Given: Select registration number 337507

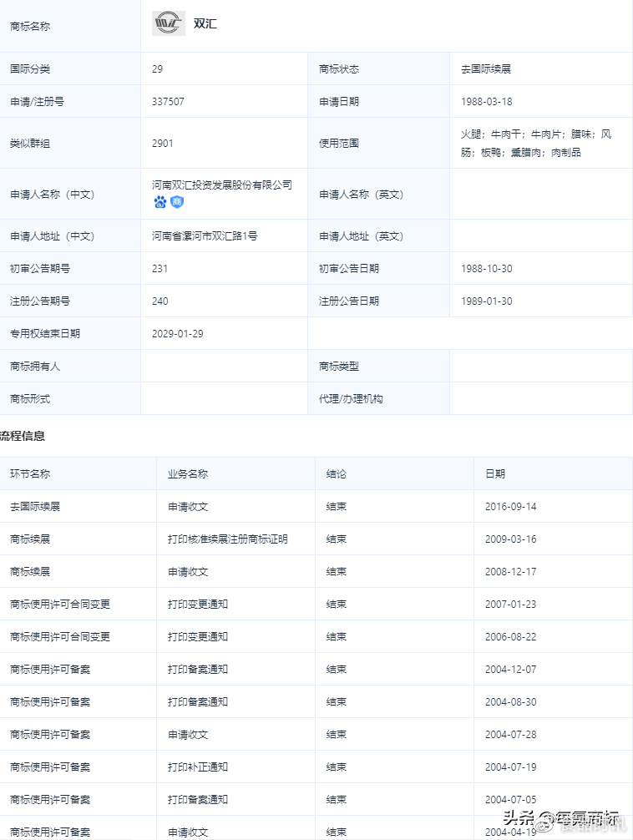Looking at the screenshot, I should pos(169,101).
